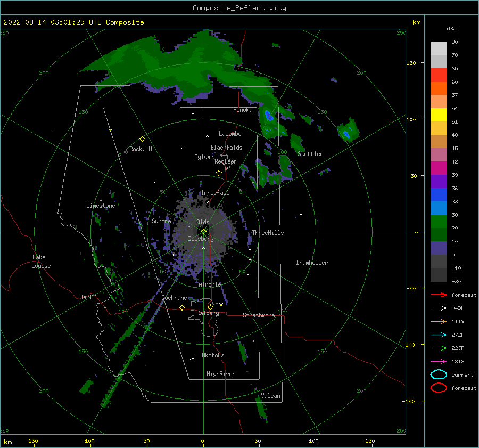The width and height of the screenshot is (479, 448).
Task: Click the red forecast arrow legend icon
Action: click(439, 295)
